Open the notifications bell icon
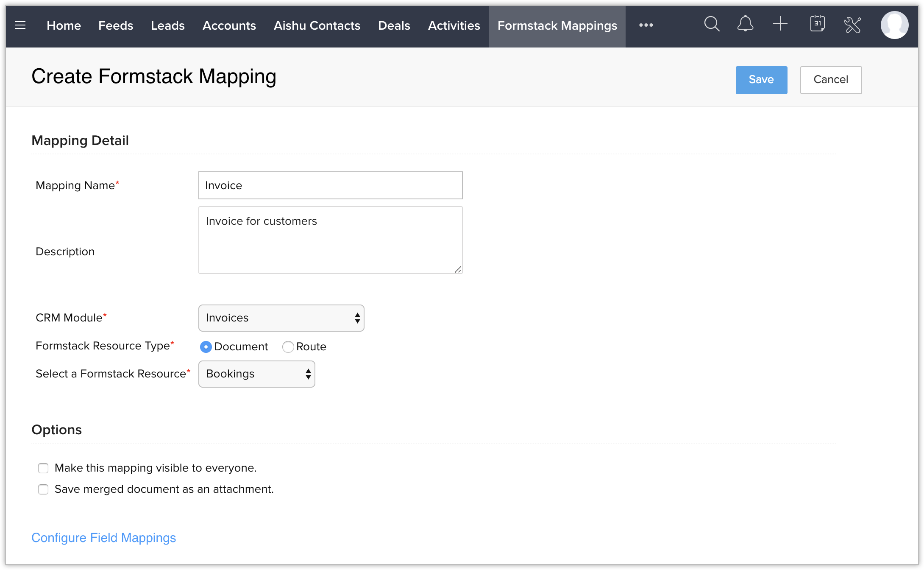 click(745, 25)
